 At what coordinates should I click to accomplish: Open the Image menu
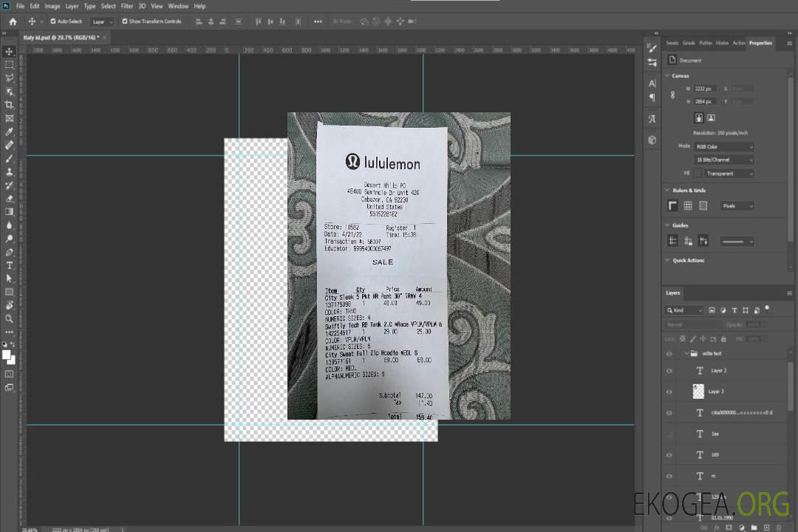(52, 6)
